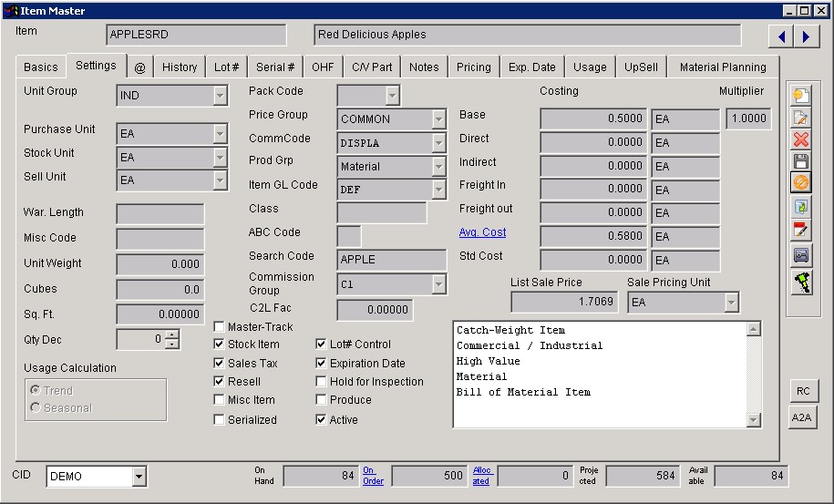
Task: Open the Price Group dropdown
Action: [x=438, y=119]
